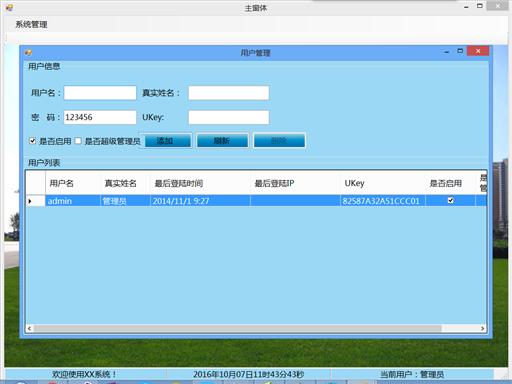Toggle the 是否启用 checkbox in the admin row
The width and height of the screenshot is (512, 384).
click(x=450, y=200)
